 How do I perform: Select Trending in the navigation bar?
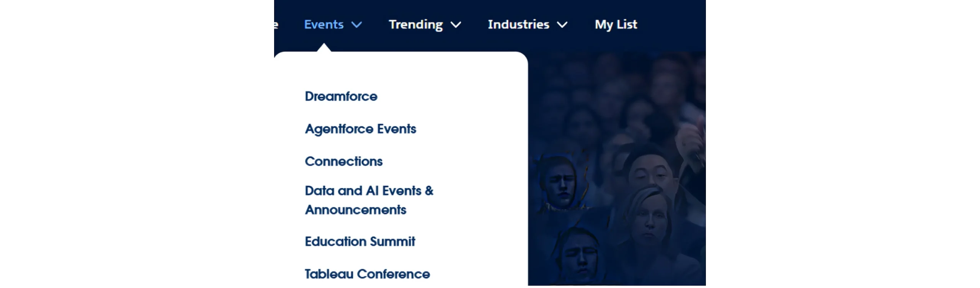[x=415, y=24]
